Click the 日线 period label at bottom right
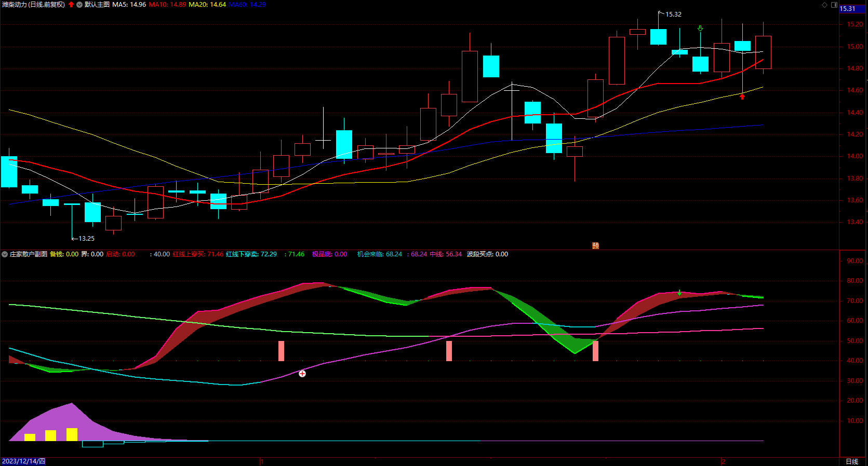The image size is (868, 466). pos(852,461)
